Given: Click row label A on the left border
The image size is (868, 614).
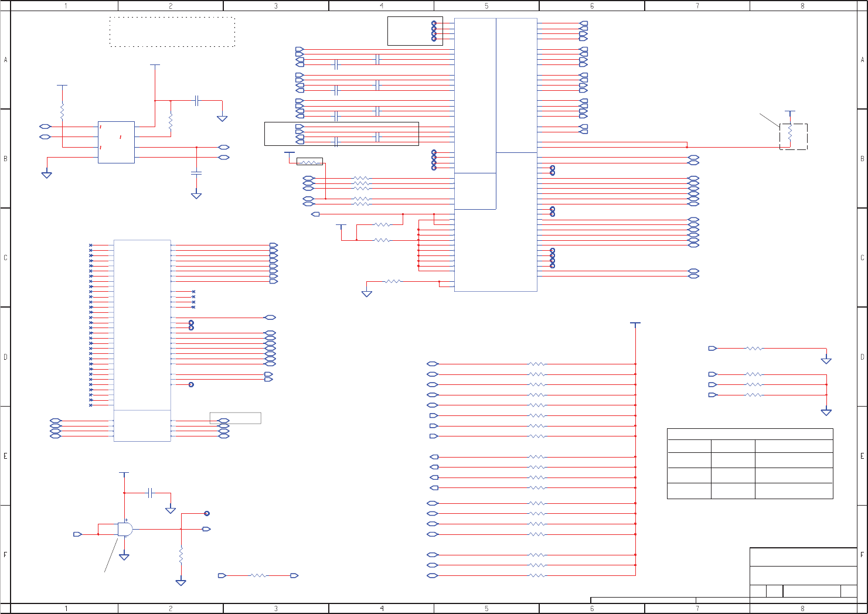Looking at the screenshot, I should click(x=6, y=60).
